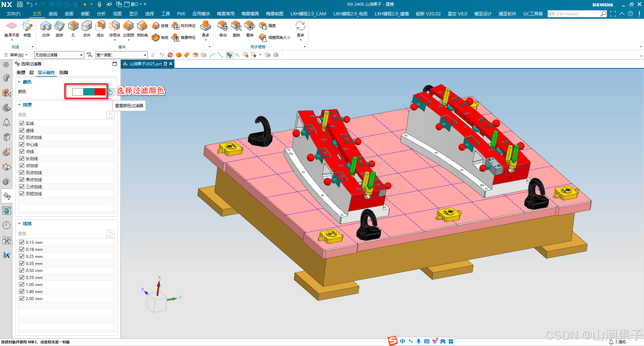Select 替换 replace face tool
The width and height of the screenshot is (644, 346).
coord(250,29)
